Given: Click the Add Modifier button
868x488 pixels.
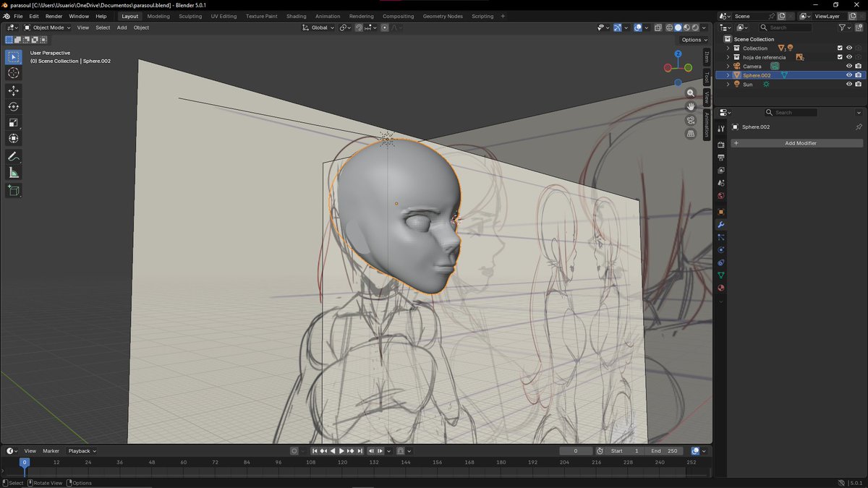Looking at the screenshot, I should tap(797, 143).
